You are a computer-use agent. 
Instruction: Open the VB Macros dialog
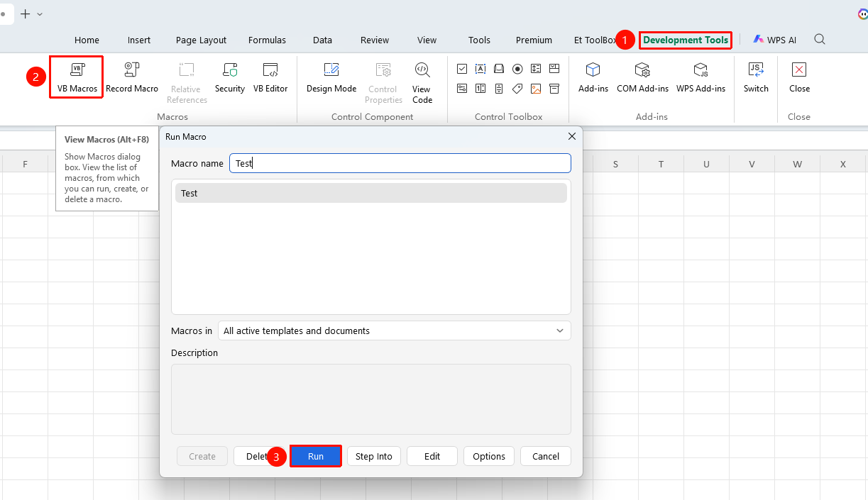pos(77,77)
